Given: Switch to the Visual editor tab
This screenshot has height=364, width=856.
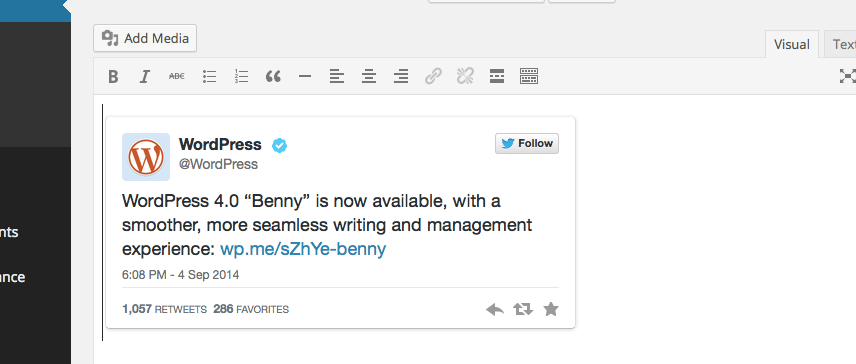Looking at the screenshot, I should click(792, 44).
